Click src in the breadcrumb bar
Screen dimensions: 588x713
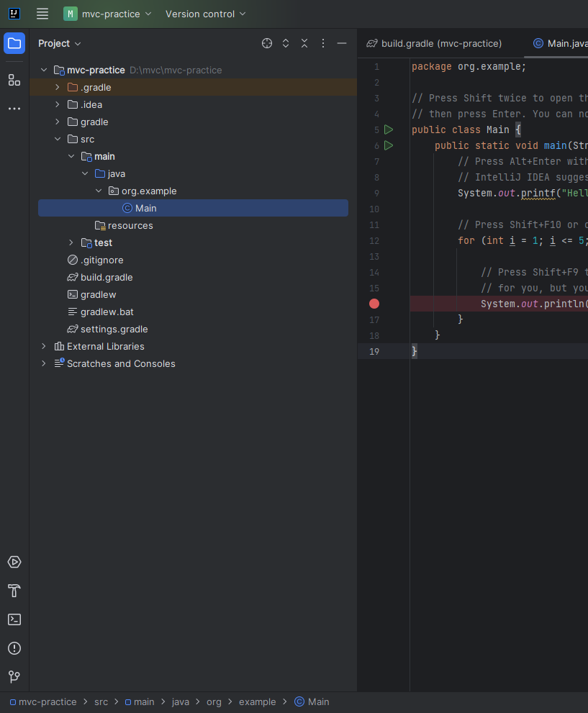(101, 702)
